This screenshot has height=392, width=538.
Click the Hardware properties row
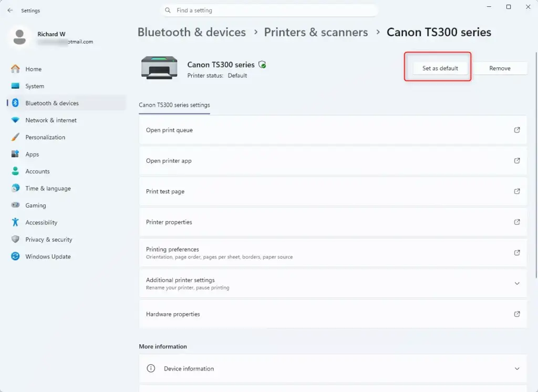tap(333, 314)
